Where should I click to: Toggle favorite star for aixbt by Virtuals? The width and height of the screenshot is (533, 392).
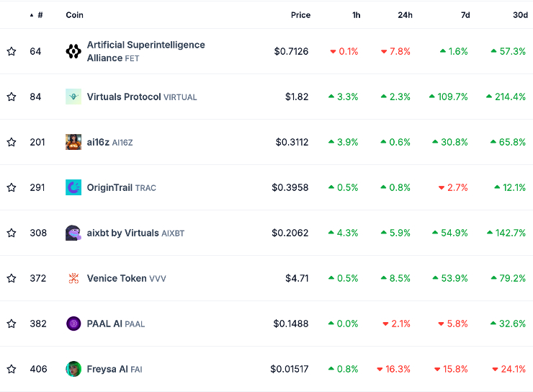point(12,233)
